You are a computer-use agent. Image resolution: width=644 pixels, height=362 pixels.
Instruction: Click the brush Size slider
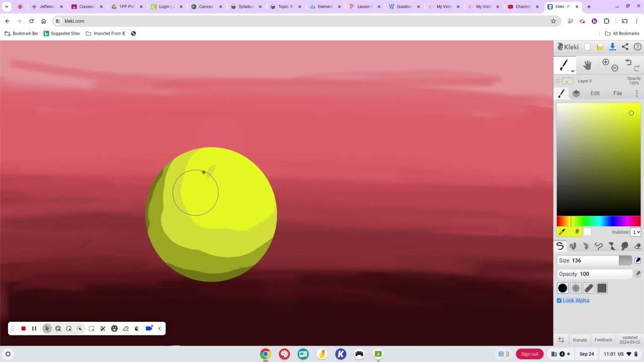pyautogui.click(x=594, y=260)
